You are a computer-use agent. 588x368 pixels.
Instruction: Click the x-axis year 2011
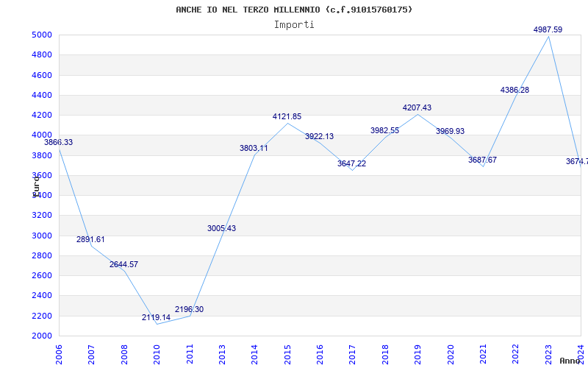click(x=190, y=355)
